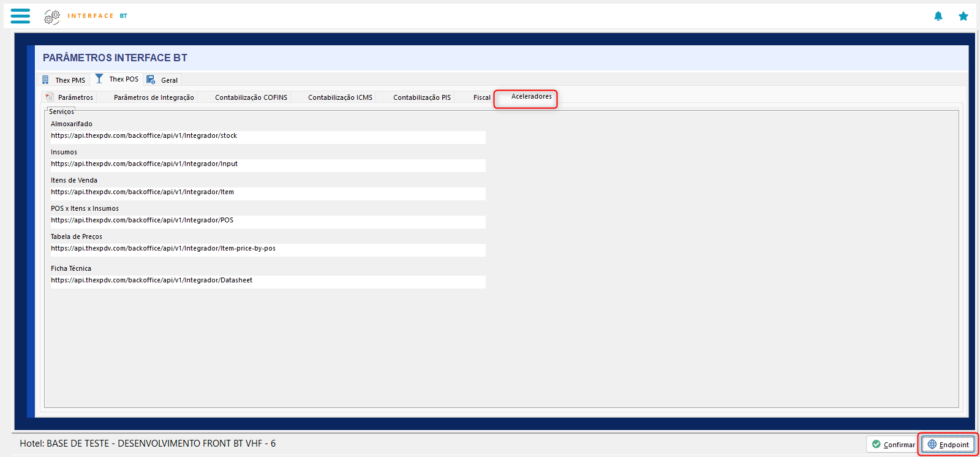Click the Hotel BASE DE TESTE status text
The height and width of the screenshot is (457, 980).
click(148, 443)
